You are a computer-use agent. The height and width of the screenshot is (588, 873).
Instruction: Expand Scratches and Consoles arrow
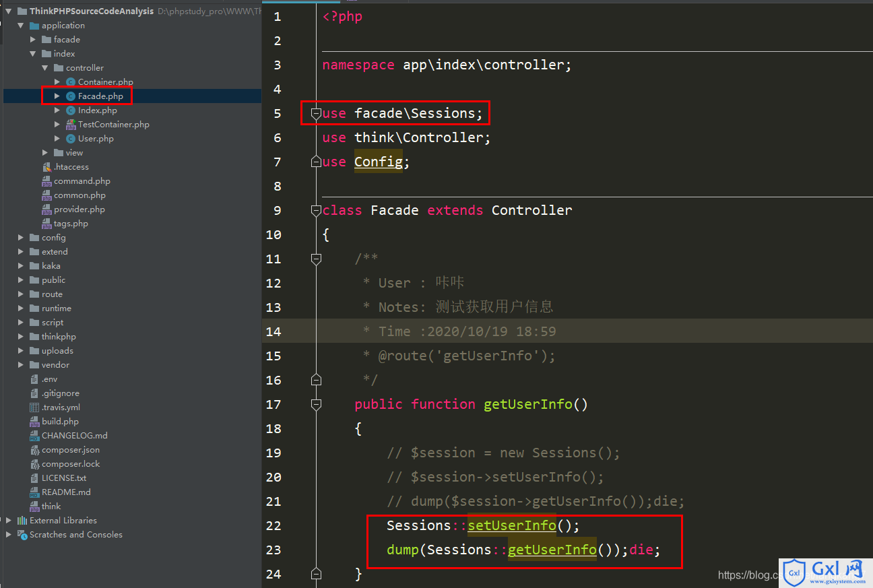click(9, 535)
